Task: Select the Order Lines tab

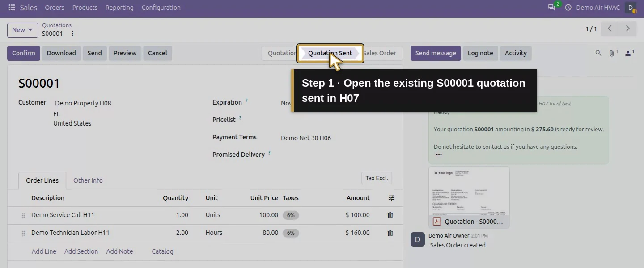Action: [42, 180]
